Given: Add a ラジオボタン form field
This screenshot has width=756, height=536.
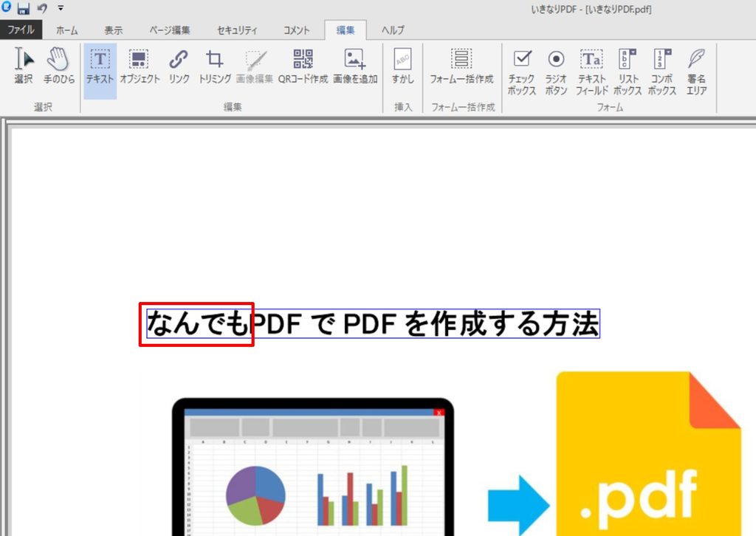Looking at the screenshot, I should pos(556,72).
